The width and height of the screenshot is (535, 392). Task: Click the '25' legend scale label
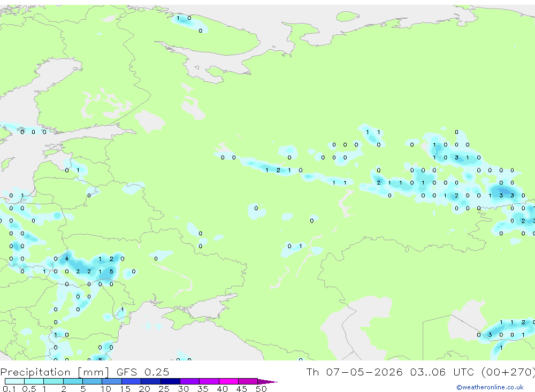164,389
